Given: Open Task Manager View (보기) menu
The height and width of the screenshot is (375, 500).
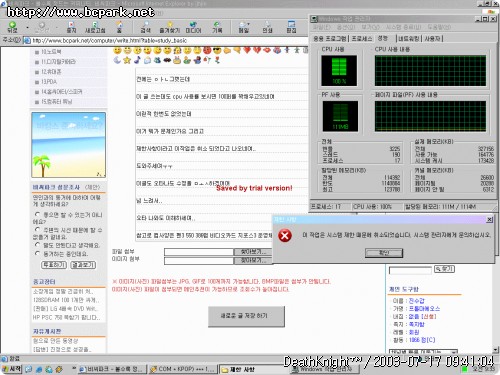Looking at the screenshot, I should (370, 27).
